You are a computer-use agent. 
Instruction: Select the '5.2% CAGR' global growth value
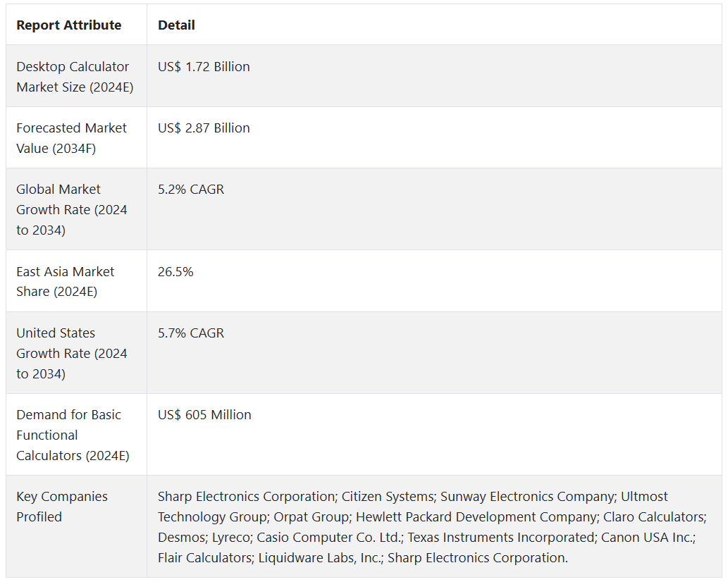(x=190, y=190)
